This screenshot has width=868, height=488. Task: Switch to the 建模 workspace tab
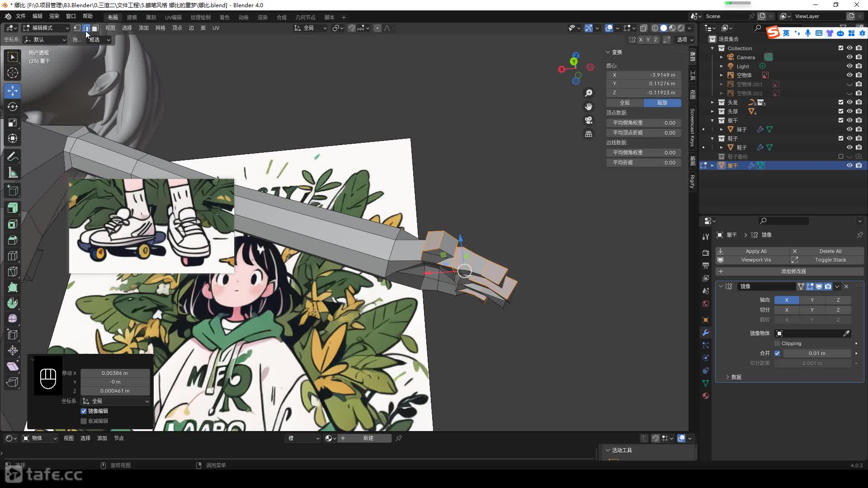pos(132,17)
